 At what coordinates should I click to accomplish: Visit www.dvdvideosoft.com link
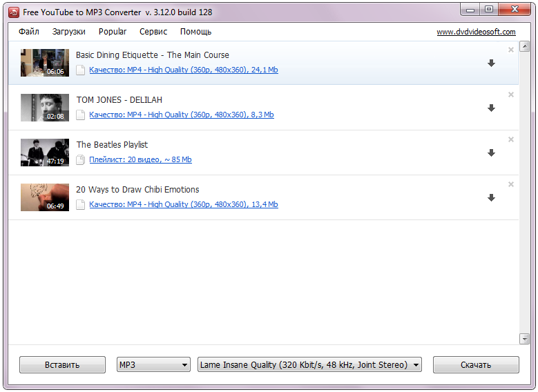[476, 32]
